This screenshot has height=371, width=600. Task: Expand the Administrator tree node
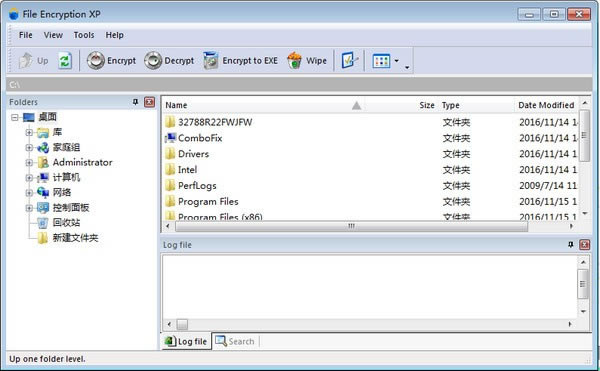click(29, 163)
